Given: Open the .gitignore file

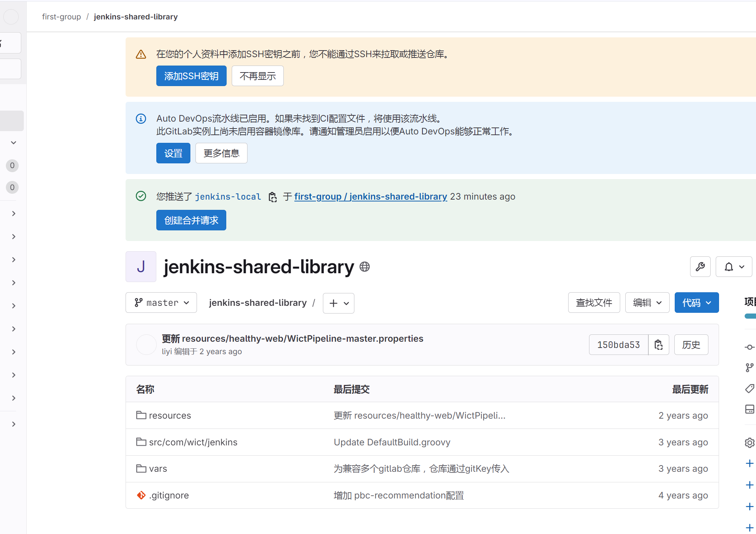Looking at the screenshot, I should 169,495.
